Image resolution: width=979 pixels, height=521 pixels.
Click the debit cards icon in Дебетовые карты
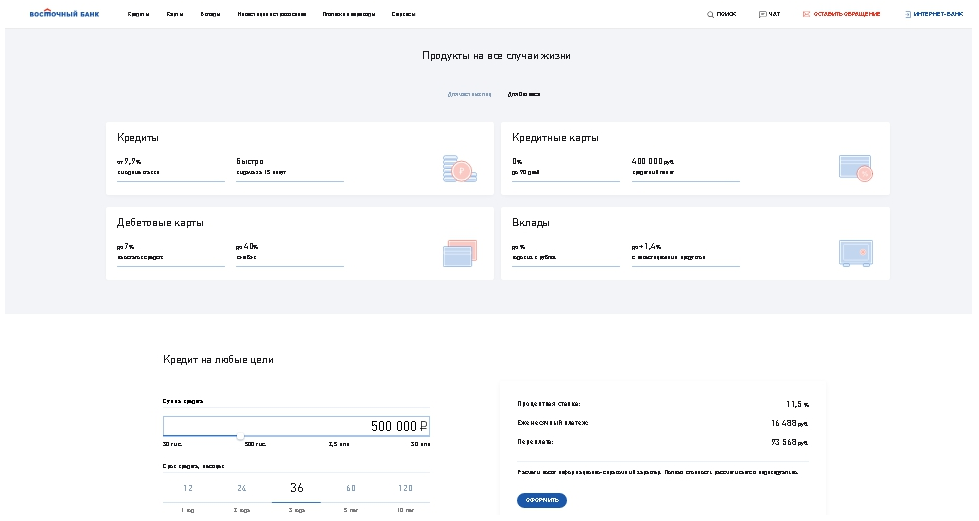coord(458,254)
